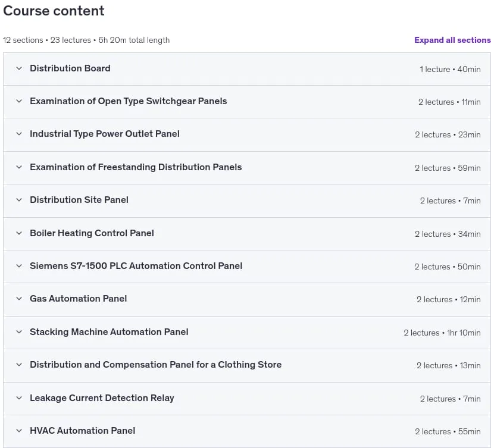Viewport: 491px width, 448px height.
Task: Click chevron beside Industrial Type Power Outlet Panel
Action: [19, 134]
